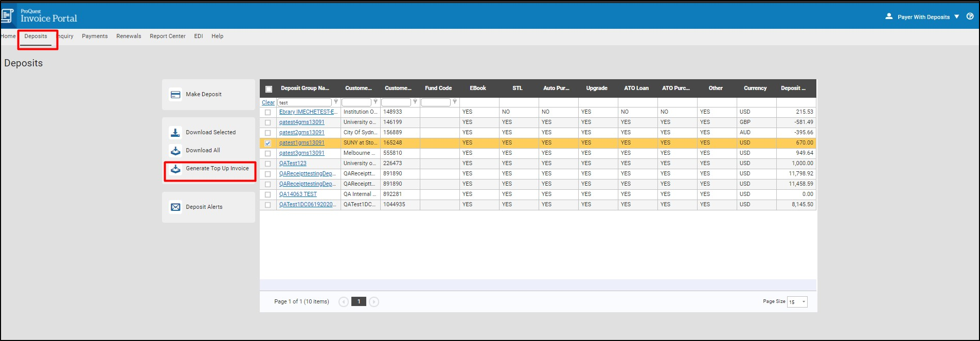Check the qatest2gms13091 row checkbox

pos(268,133)
